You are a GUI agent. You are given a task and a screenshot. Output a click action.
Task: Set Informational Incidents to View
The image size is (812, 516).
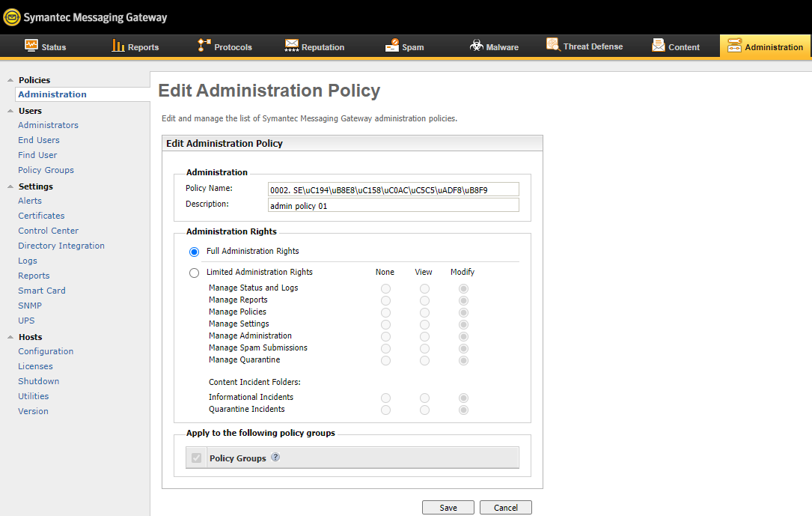424,398
